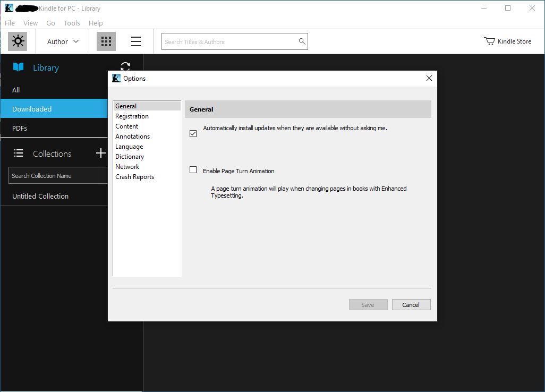The height and width of the screenshot is (392, 545).
Task: Add a new collection with plus icon
Action: coord(101,153)
